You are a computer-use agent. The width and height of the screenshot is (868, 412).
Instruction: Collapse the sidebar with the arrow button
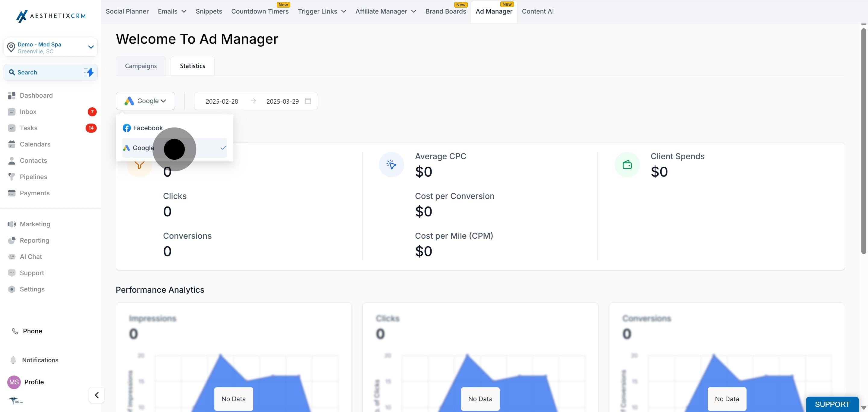point(96,395)
